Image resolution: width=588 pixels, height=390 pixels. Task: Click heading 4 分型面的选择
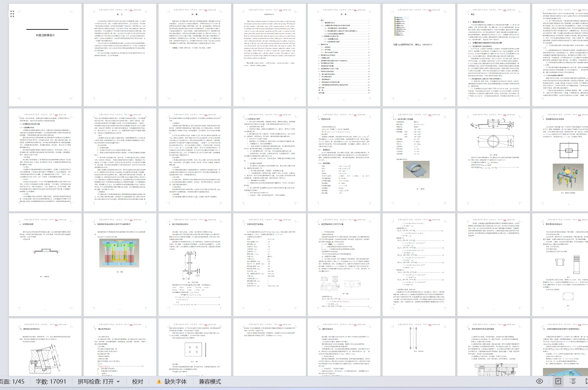(x=26, y=224)
